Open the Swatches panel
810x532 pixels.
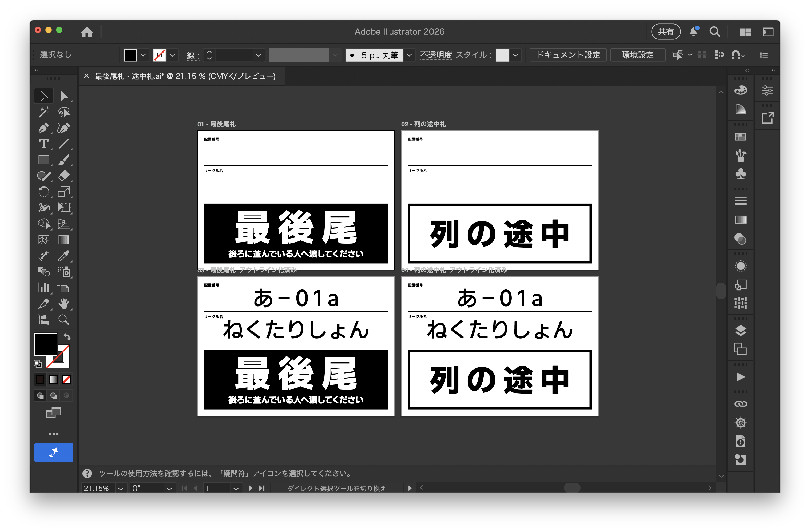click(741, 137)
